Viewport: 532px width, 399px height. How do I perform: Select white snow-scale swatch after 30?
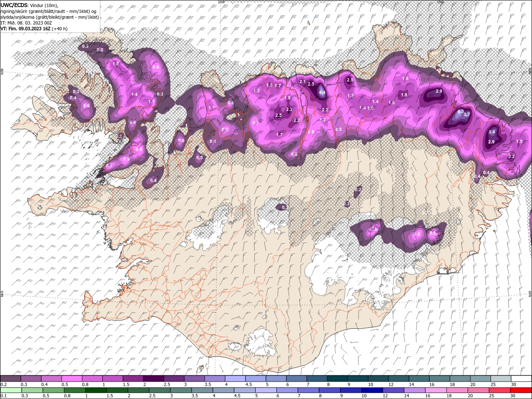521,379
